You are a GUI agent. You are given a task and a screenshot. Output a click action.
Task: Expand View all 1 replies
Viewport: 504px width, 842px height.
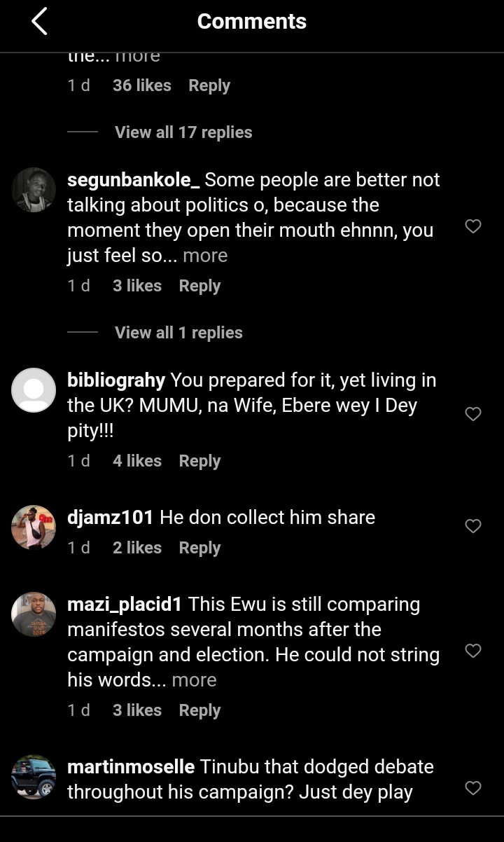tap(178, 333)
